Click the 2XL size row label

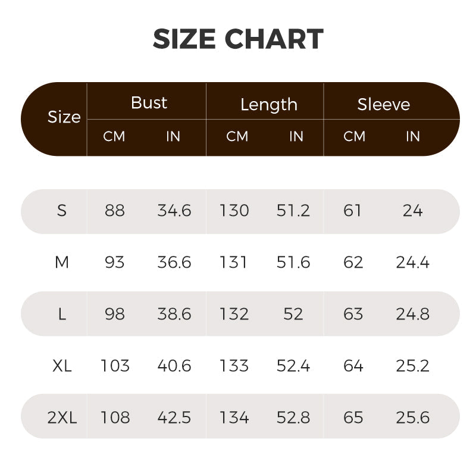[62, 418]
